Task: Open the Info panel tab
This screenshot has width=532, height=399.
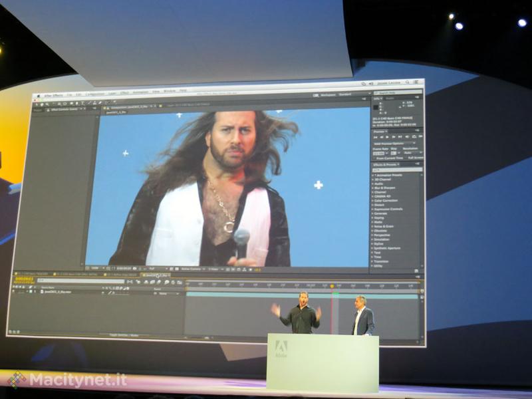Action: 378,98
